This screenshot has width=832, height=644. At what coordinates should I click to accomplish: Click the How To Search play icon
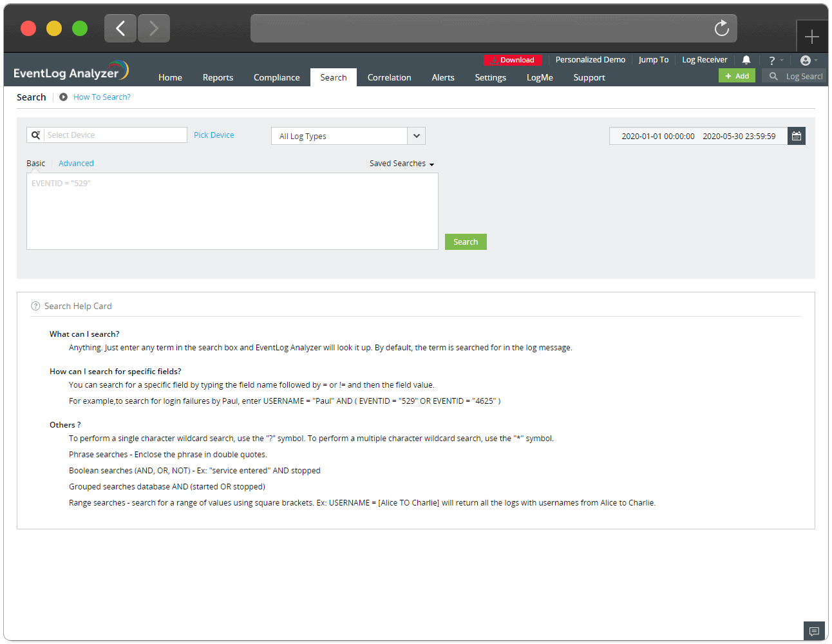(63, 97)
